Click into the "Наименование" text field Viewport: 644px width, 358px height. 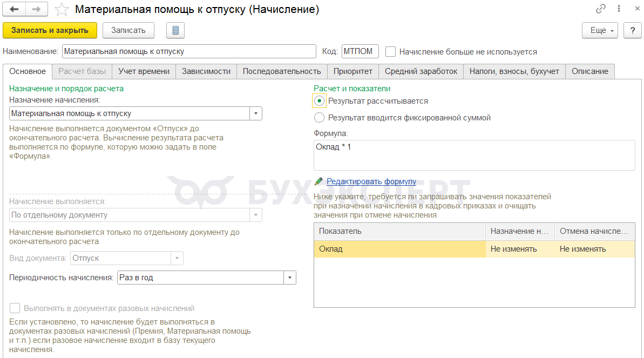[188, 51]
